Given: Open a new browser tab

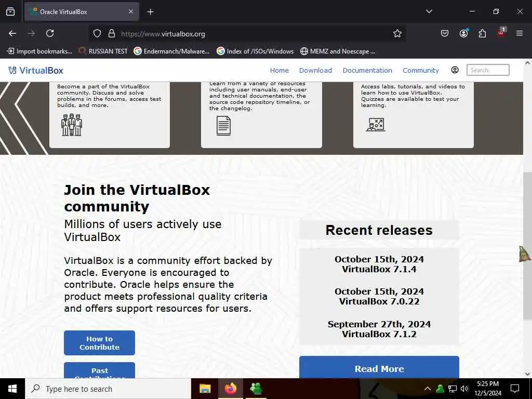Looking at the screenshot, I should tap(150, 12).
